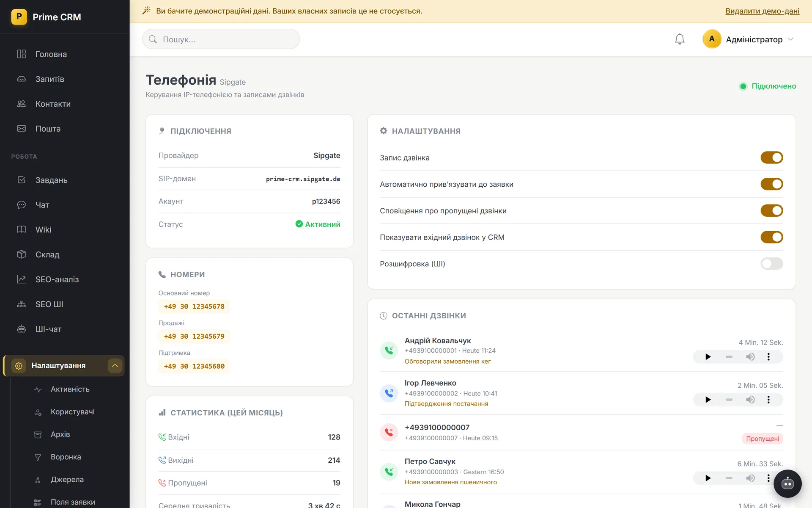Open more options for Петро Савчук call
The height and width of the screenshot is (508, 812).
coord(768,478)
